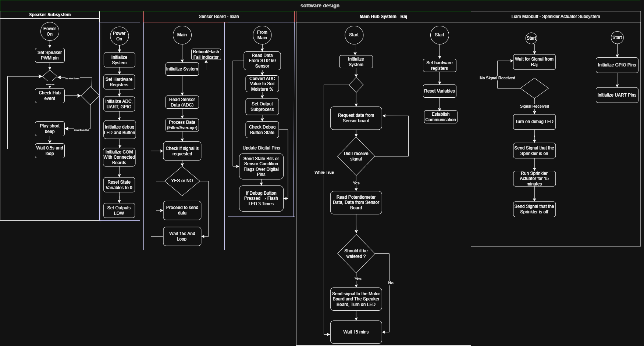Select the 'Did I receive signal' diamond

click(355, 156)
